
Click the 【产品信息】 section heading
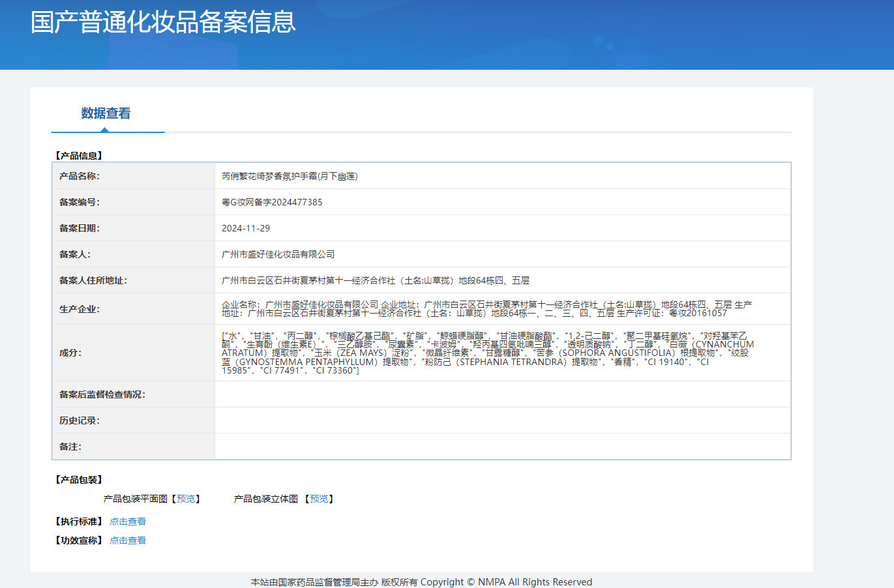(79, 156)
